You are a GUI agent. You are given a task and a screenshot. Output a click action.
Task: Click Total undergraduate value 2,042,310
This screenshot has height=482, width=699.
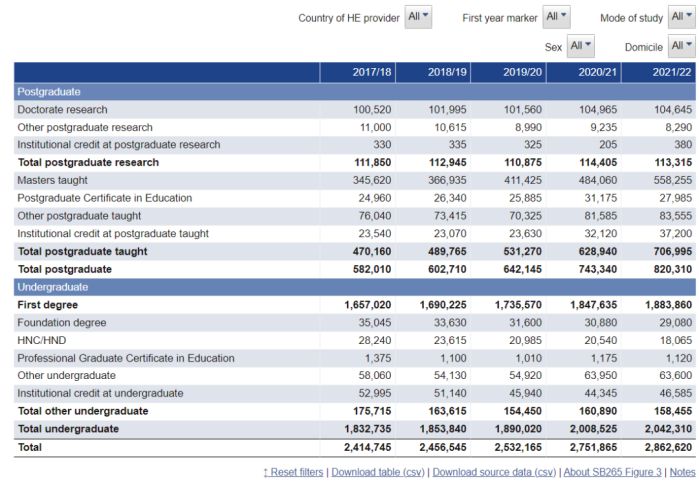(669, 429)
